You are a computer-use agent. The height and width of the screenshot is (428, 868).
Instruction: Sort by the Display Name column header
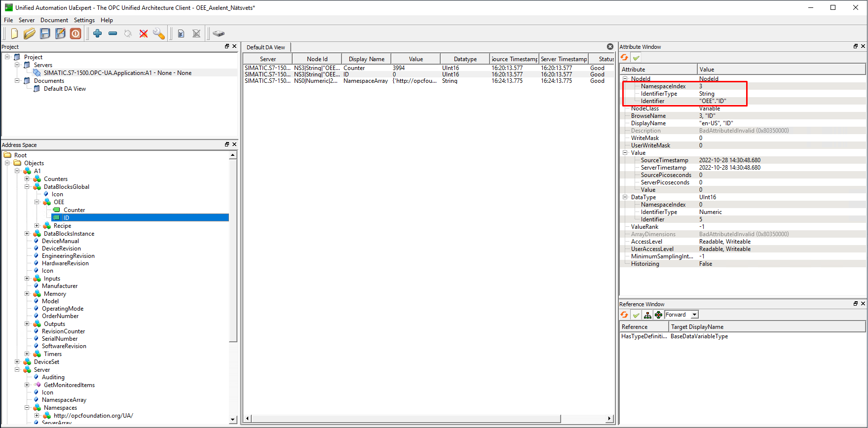click(x=366, y=59)
